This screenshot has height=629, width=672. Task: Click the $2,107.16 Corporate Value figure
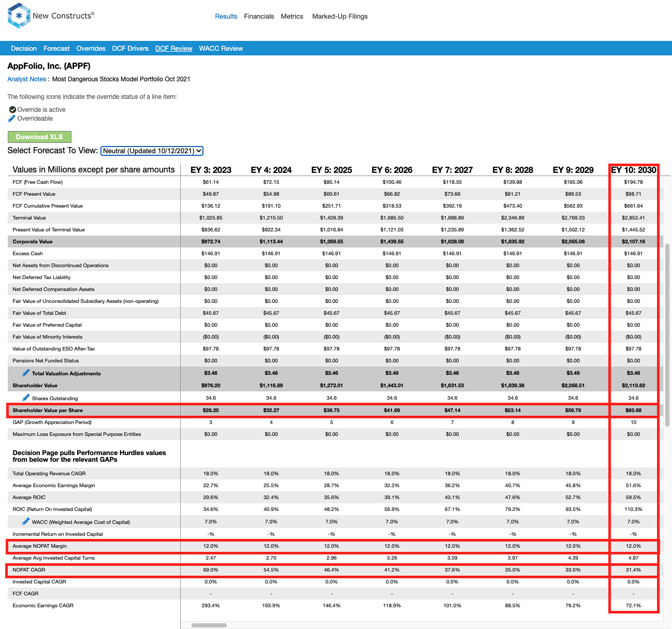click(x=634, y=242)
